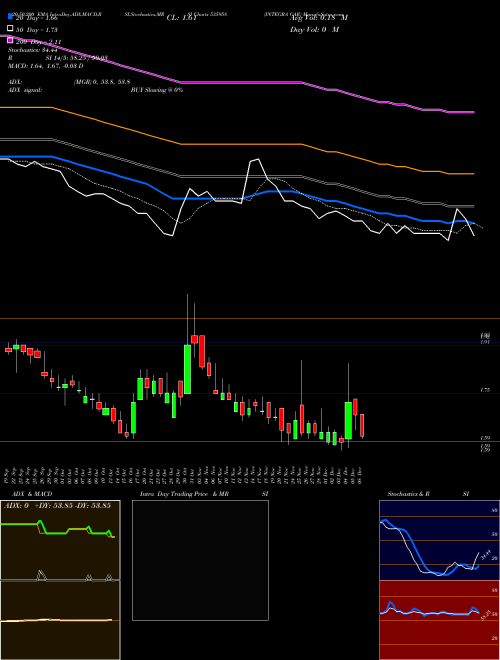
Task: Select the 'BUY Slowing @ 0%' signal text
Action: (x=157, y=90)
